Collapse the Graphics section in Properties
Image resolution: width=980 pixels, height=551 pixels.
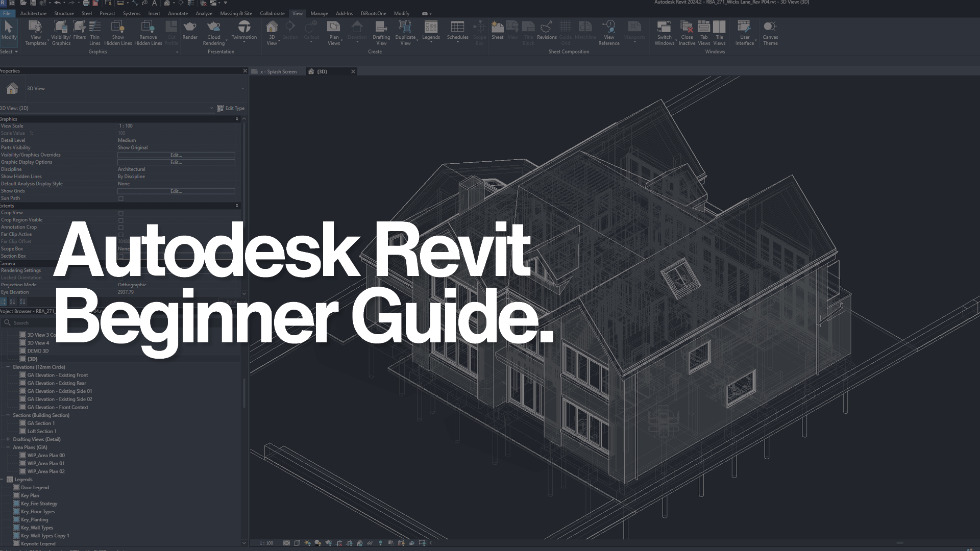point(237,118)
